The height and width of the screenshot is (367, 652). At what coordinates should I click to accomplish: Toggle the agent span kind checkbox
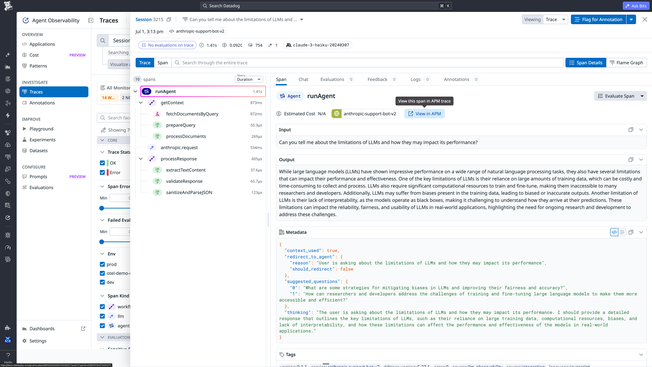(102, 326)
